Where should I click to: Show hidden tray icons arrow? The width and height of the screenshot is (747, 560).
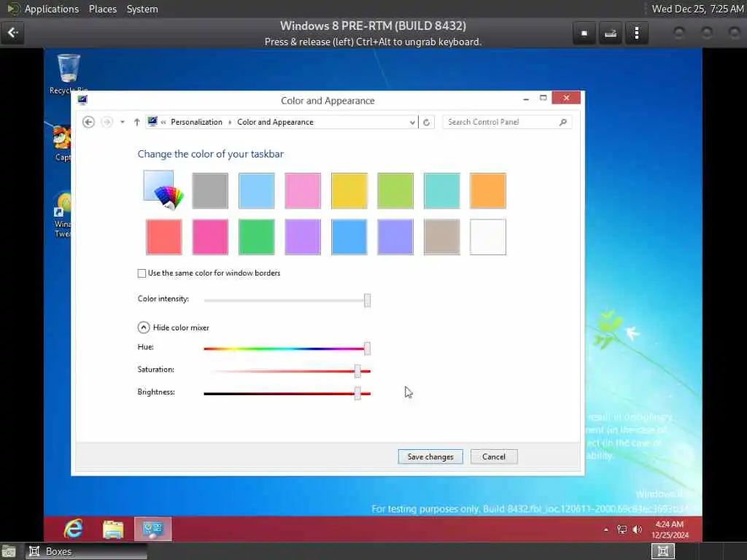tap(606, 529)
